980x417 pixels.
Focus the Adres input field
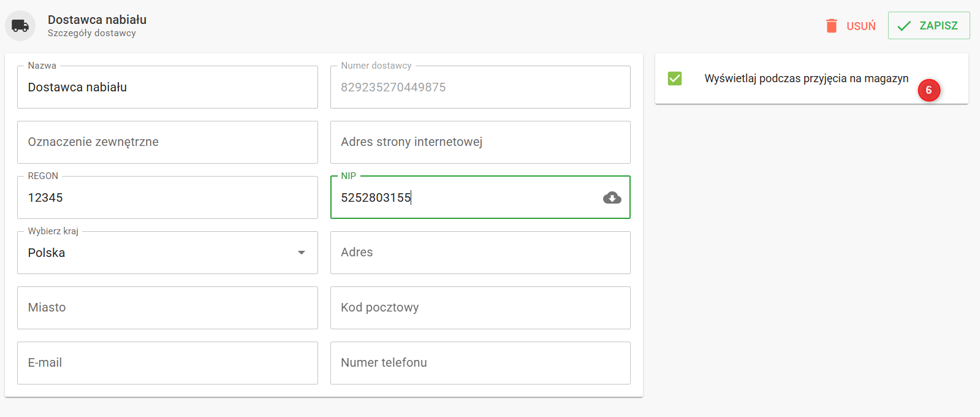coord(480,253)
